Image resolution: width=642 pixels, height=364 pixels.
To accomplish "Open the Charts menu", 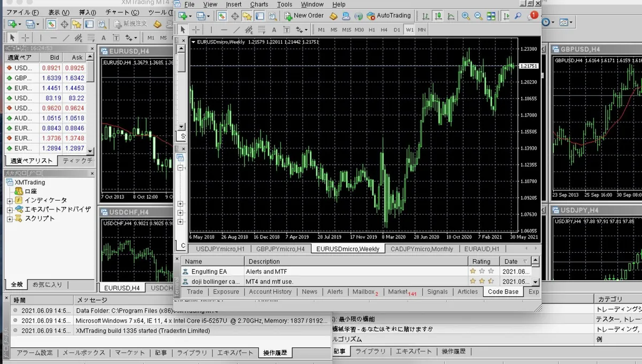I will (259, 4).
